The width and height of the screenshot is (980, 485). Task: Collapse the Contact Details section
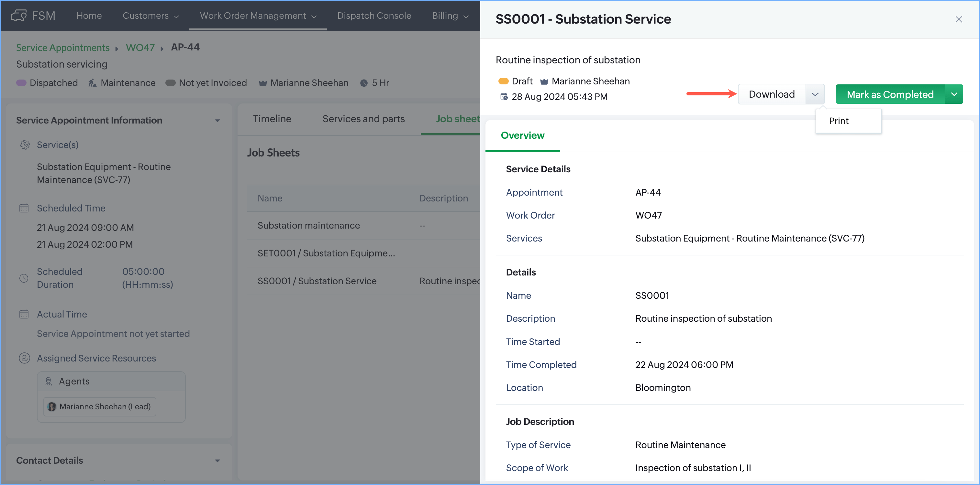217,460
